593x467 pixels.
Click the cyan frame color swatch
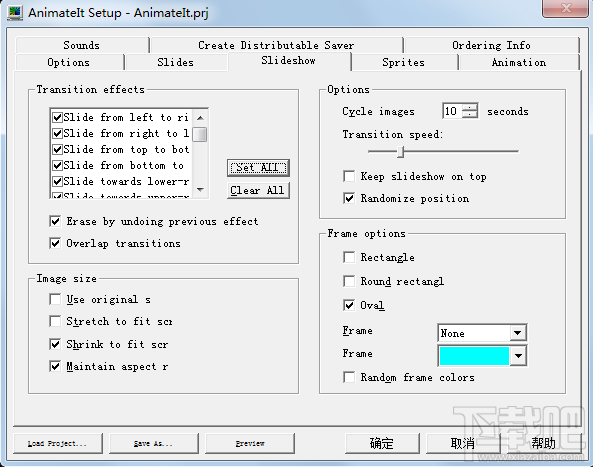(x=474, y=356)
